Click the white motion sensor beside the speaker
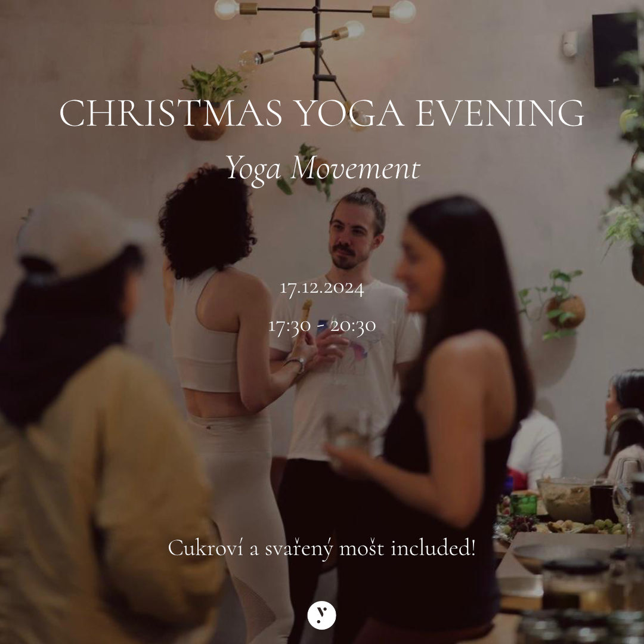 click(x=569, y=44)
